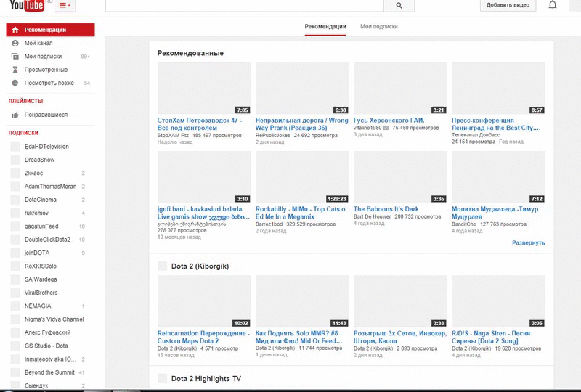Click the Мой канал person icon
The image size is (581, 392).
click(15, 43)
